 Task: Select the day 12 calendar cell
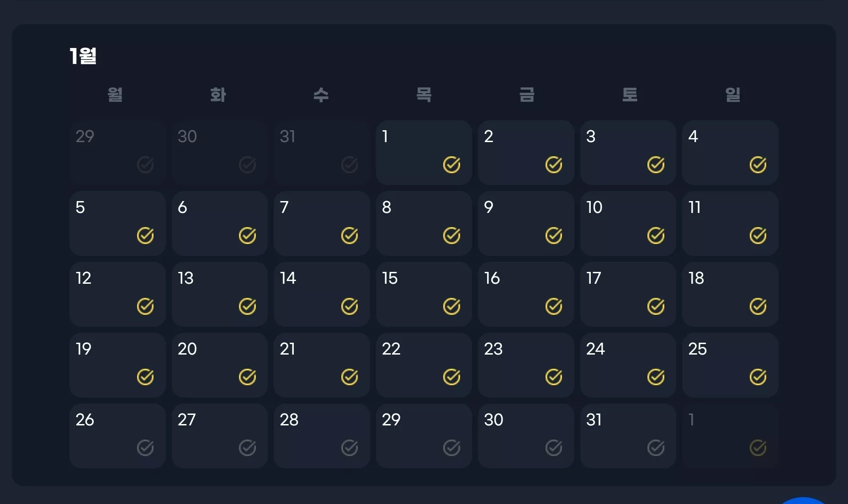[117, 294]
